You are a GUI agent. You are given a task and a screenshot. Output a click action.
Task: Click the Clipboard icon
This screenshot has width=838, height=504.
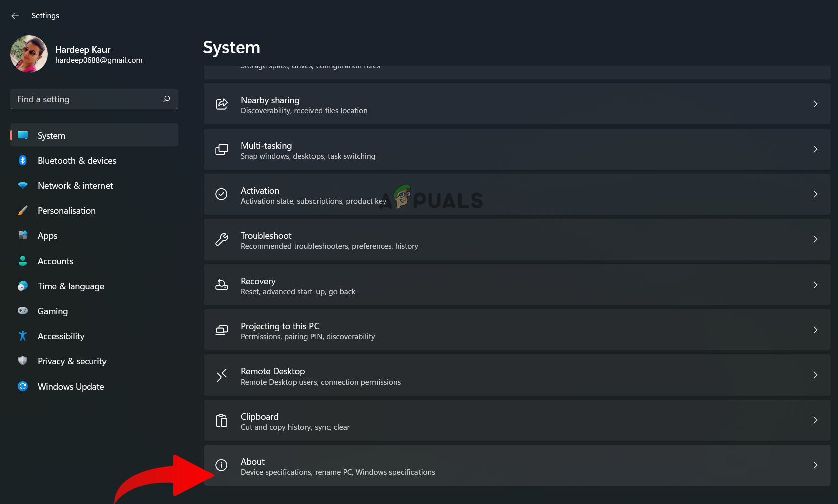click(x=222, y=420)
